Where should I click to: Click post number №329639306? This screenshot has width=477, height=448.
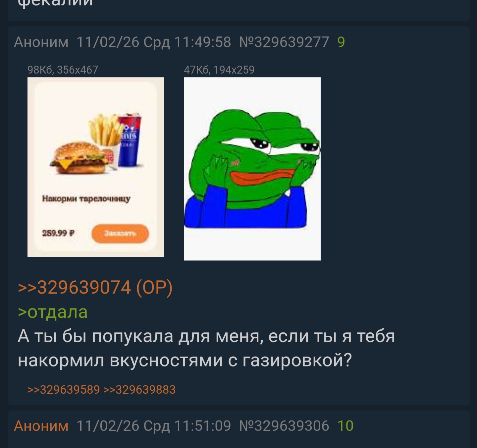point(284,426)
